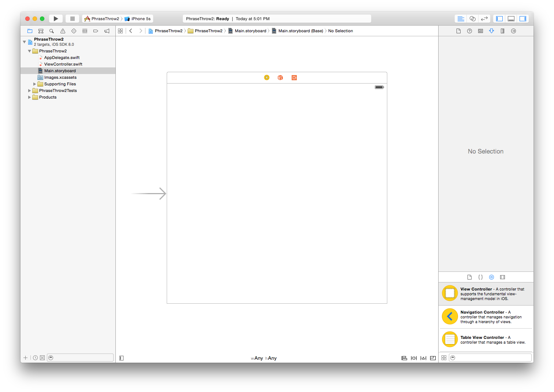Open the File inspector
Viewport: 554px width, 392px height.
458,31
